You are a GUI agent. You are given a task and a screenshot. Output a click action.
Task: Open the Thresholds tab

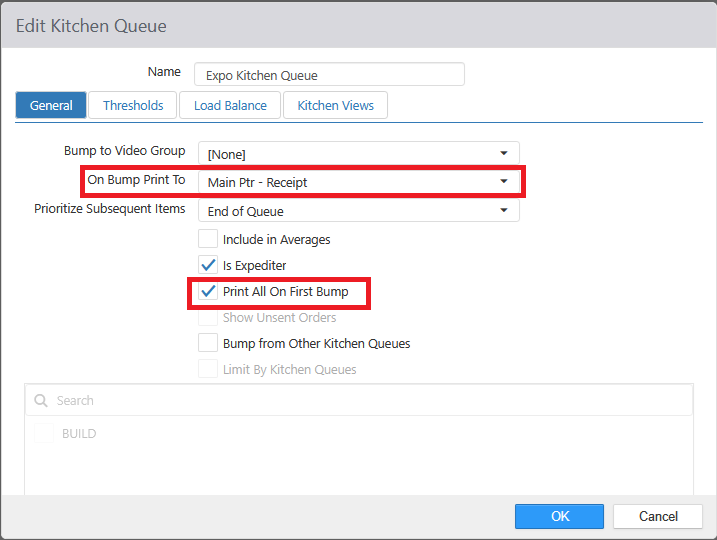[x=133, y=105]
